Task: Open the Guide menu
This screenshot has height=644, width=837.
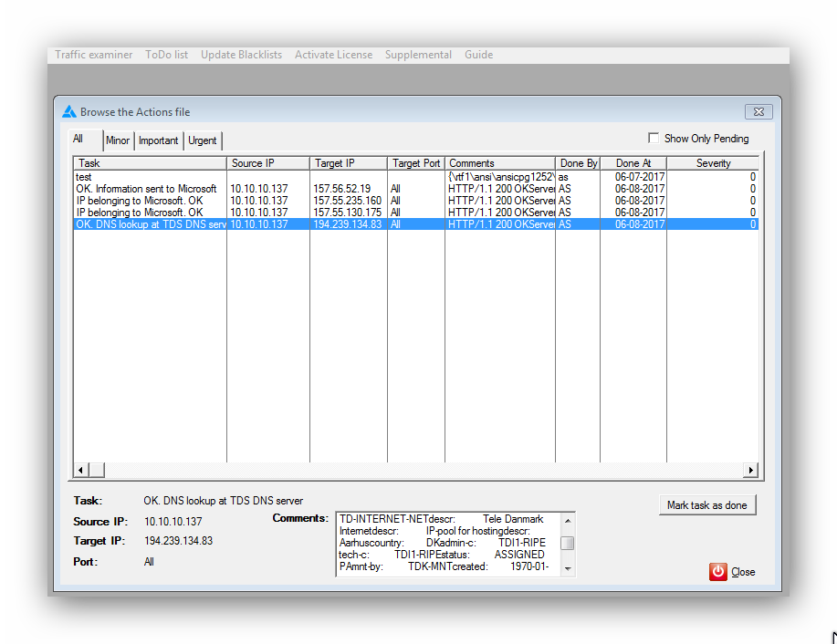Action: (479, 55)
